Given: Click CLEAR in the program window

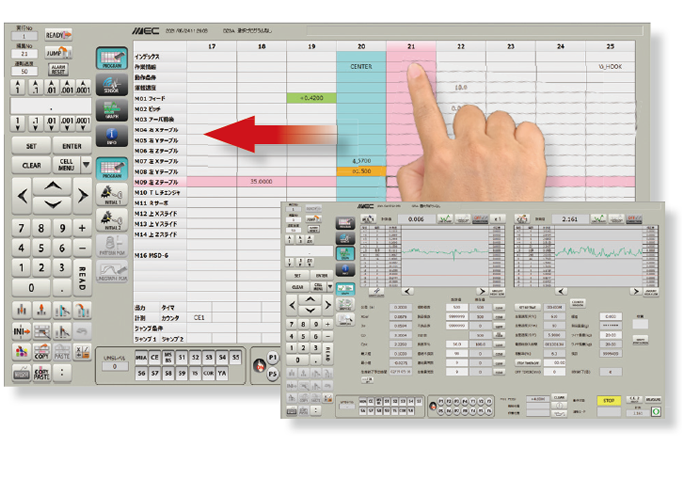Looking at the screenshot, I should click(31, 165).
